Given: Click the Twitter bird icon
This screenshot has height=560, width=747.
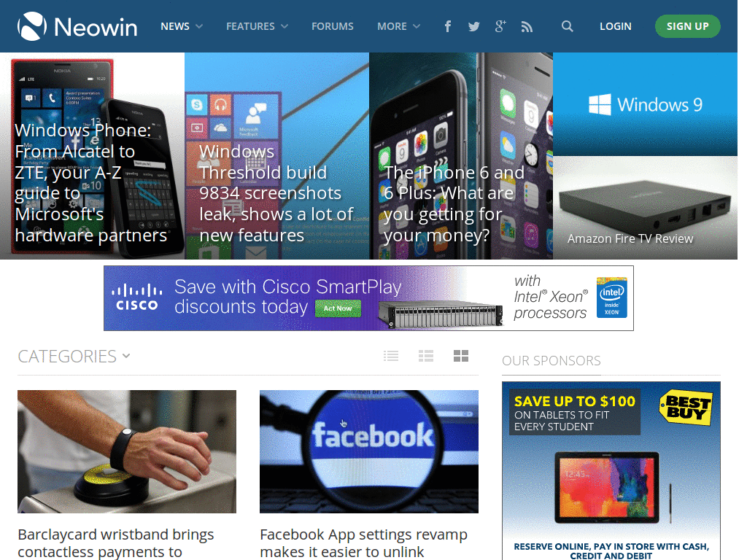Looking at the screenshot, I should click(473, 26).
